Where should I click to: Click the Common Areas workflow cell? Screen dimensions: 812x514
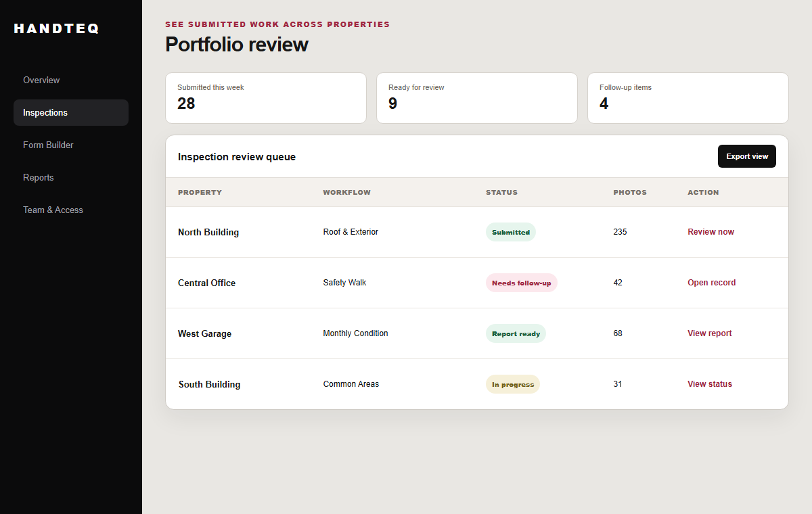(351, 384)
